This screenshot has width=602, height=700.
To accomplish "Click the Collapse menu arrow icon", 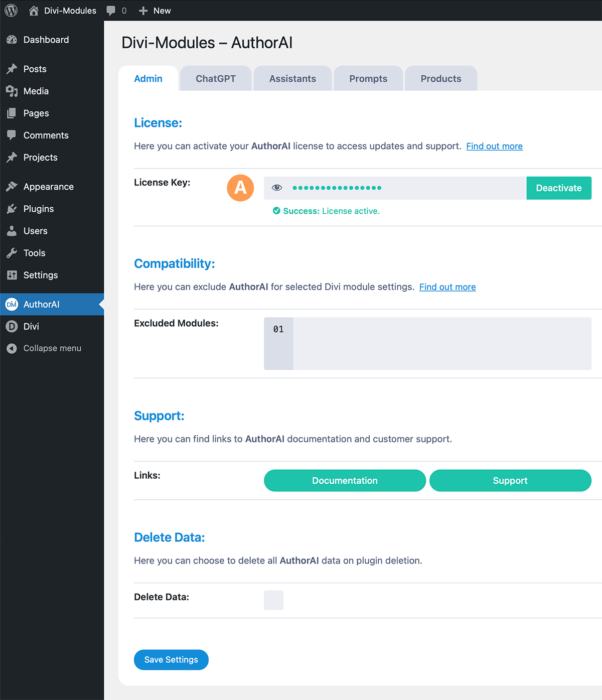I will point(12,348).
